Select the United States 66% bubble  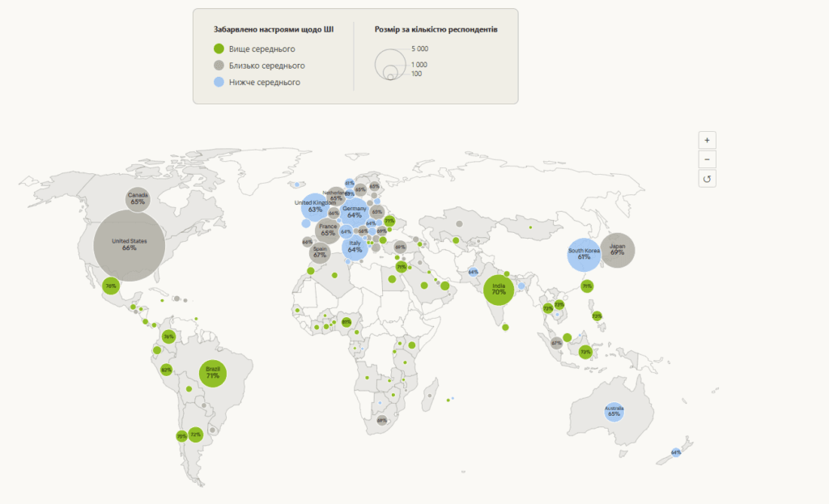tap(130, 244)
